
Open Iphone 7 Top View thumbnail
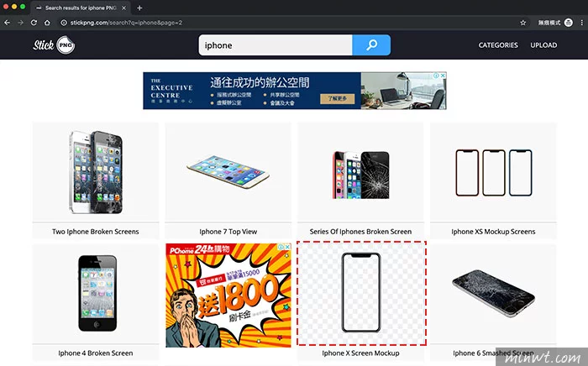(228, 172)
